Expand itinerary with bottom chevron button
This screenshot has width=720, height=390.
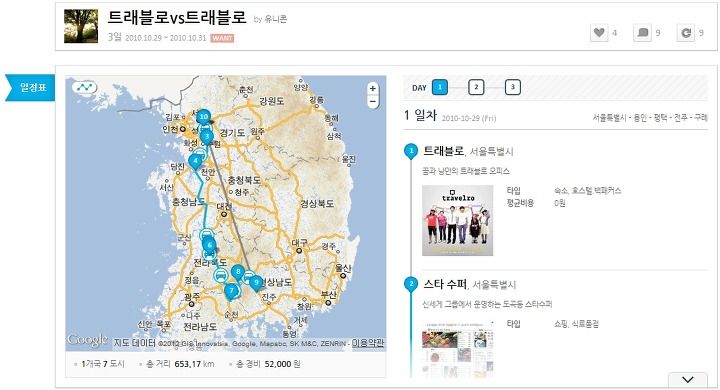pyautogui.click(x=687, y=379)
